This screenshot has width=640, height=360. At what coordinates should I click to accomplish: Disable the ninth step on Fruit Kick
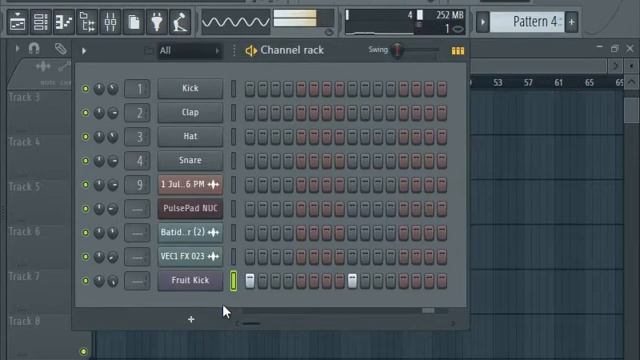[x=352, y=281]
